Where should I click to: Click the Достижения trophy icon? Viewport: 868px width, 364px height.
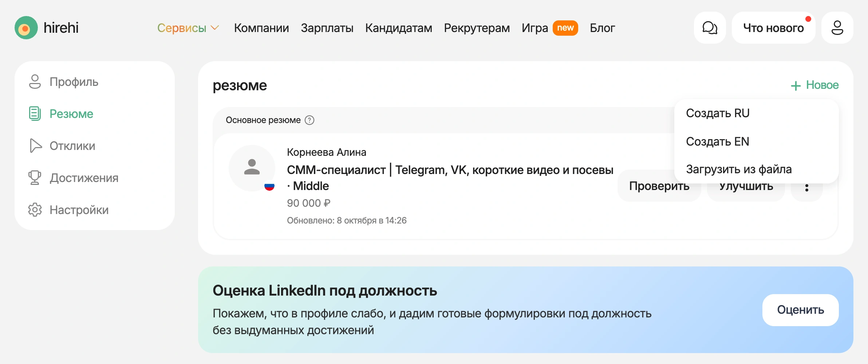click(35, 178)
